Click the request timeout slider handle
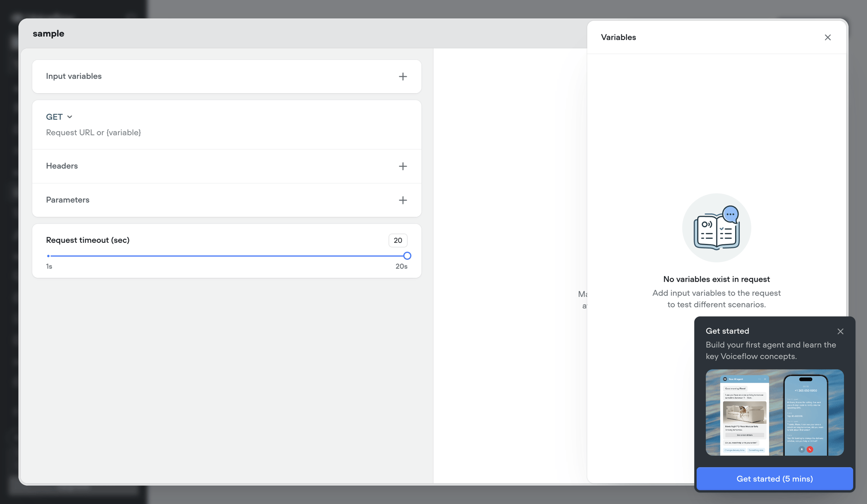 [407, 256]
